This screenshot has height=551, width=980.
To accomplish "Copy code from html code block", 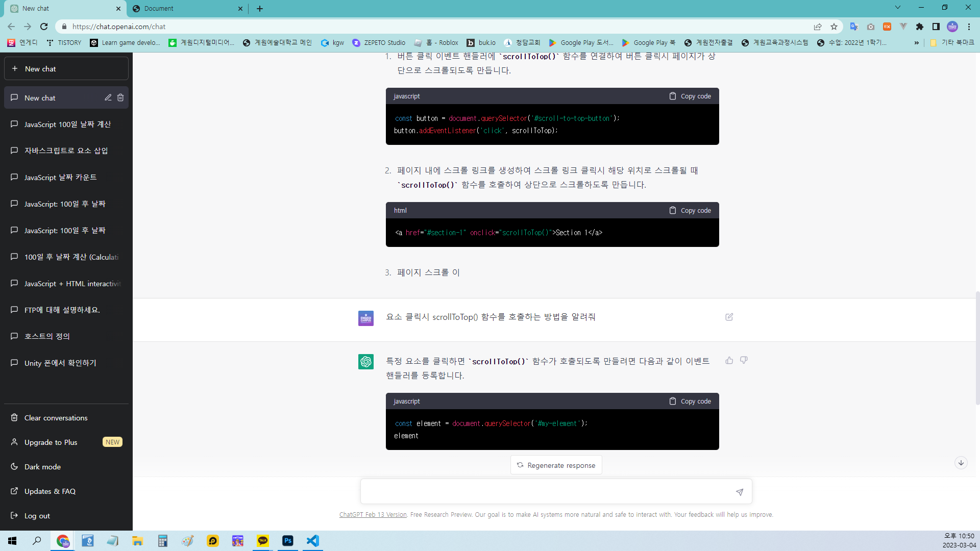I will (690, 210).
